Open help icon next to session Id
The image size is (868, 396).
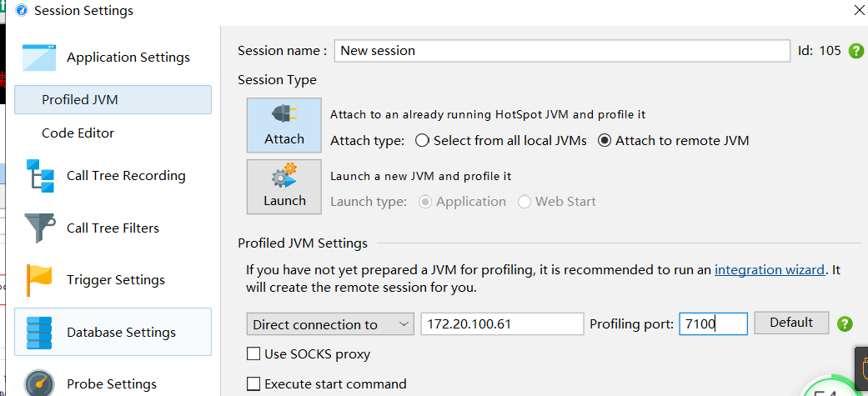[x=855, y=51]
